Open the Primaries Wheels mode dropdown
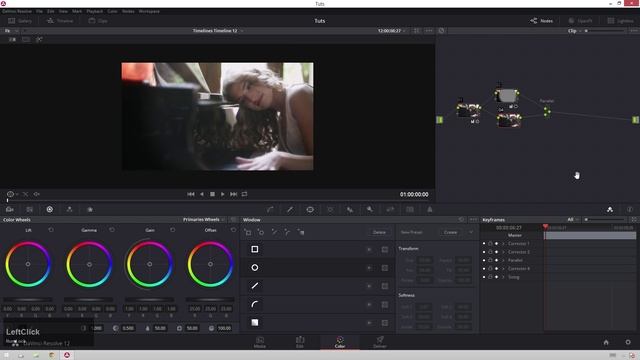 pyautogui.click(x=204, y=220)
